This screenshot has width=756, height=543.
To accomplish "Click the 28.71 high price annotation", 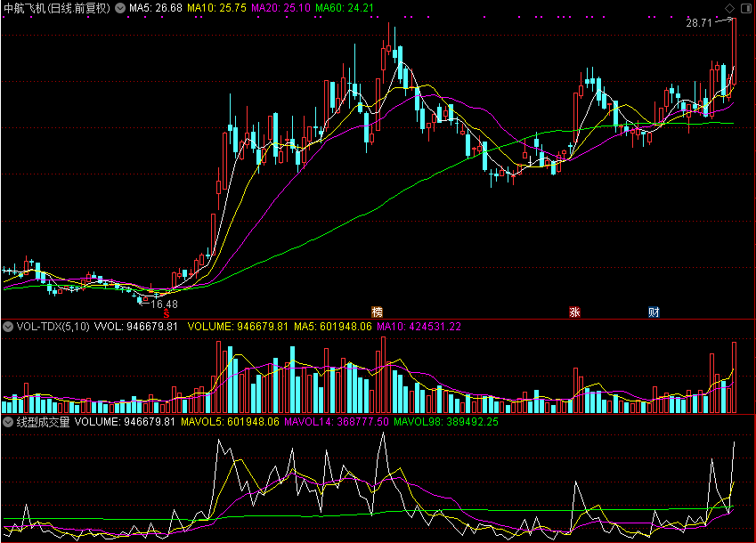I will click(699, 23).
